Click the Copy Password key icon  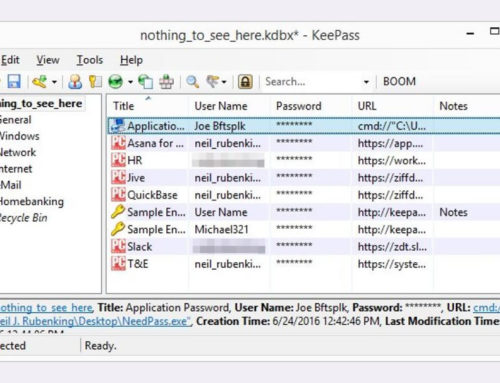click(x=95, y=81)
